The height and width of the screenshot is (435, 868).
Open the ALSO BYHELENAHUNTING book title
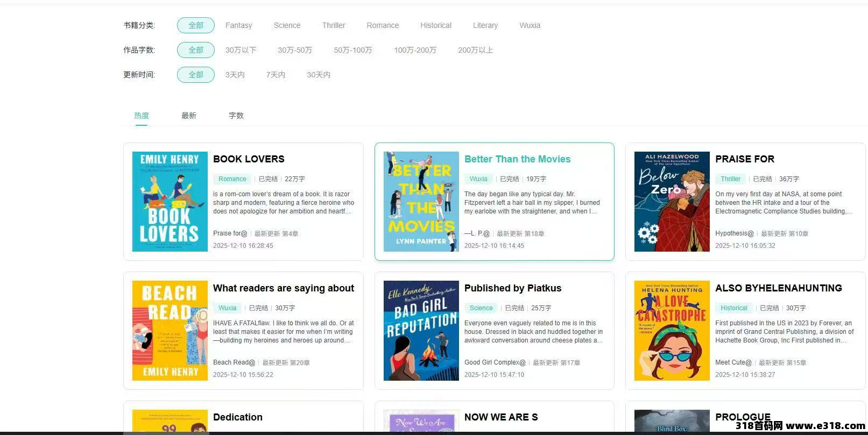(778, 288)
